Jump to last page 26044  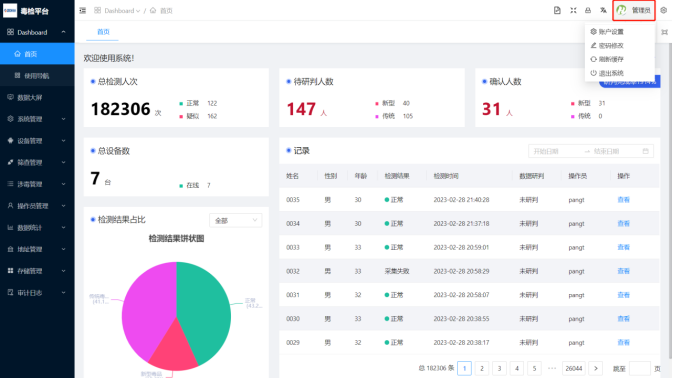click(x=574, y=368)
